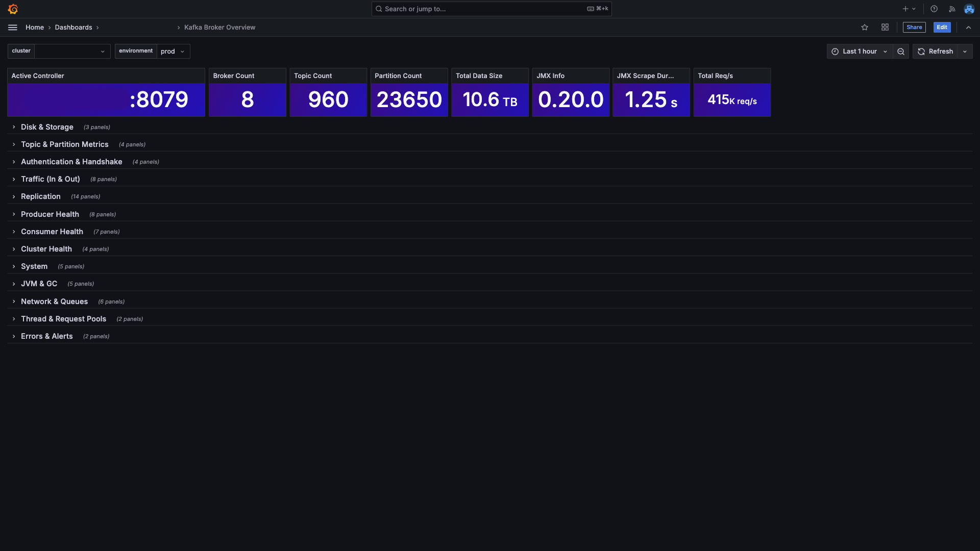Open the cluster variable dropdown
The width and height of the screenshot is (980, 551).
[72, 52]
